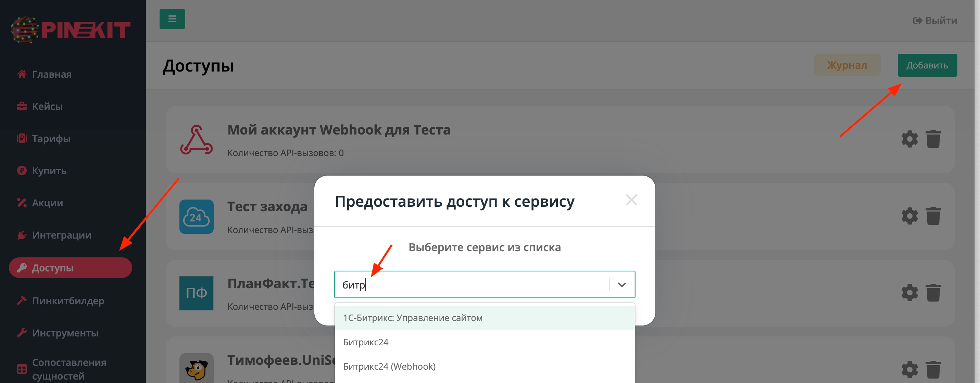Open gear settings for Тест захода
980x383 pixels.
click(909, 216)
